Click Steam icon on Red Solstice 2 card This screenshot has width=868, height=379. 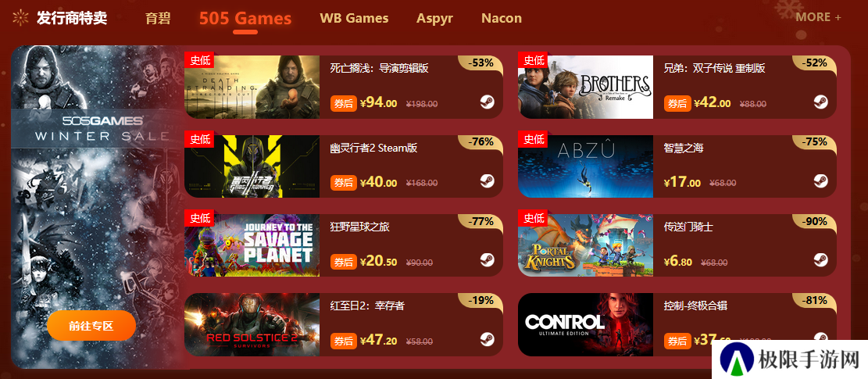click(488, 339)
